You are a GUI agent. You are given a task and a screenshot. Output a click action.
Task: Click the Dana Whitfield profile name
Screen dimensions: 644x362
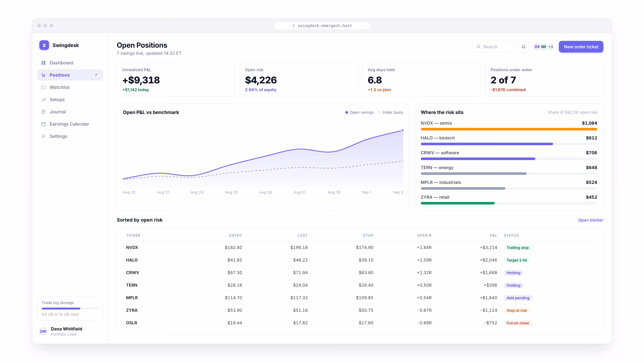66,329
